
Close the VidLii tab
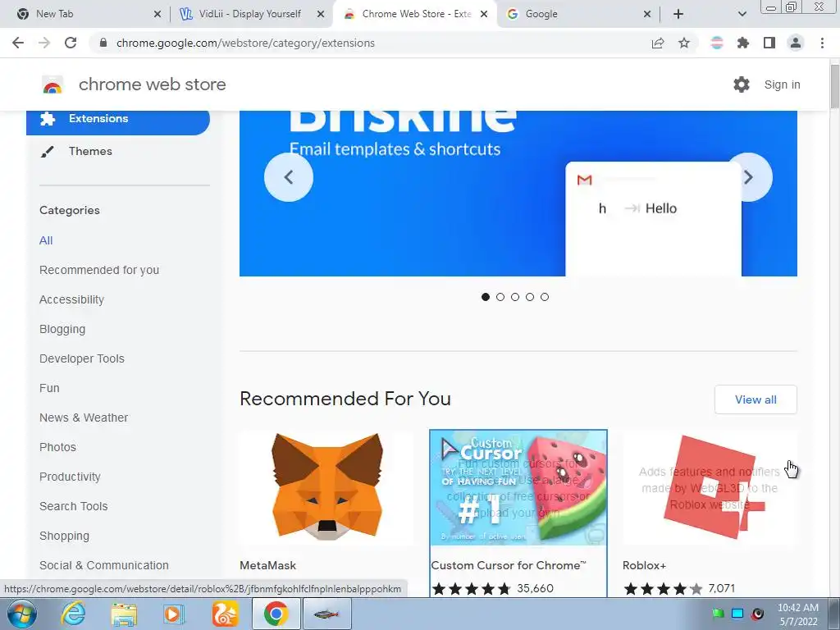point(321,14)
